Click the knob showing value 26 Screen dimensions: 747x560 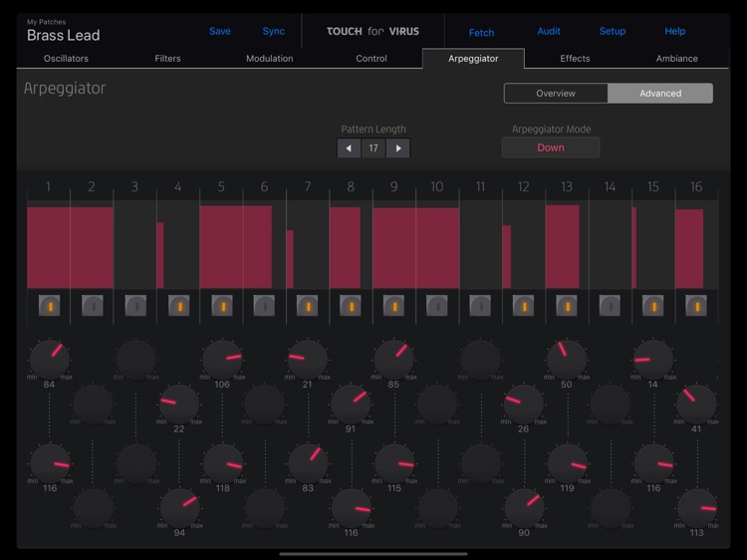[524, 405]
